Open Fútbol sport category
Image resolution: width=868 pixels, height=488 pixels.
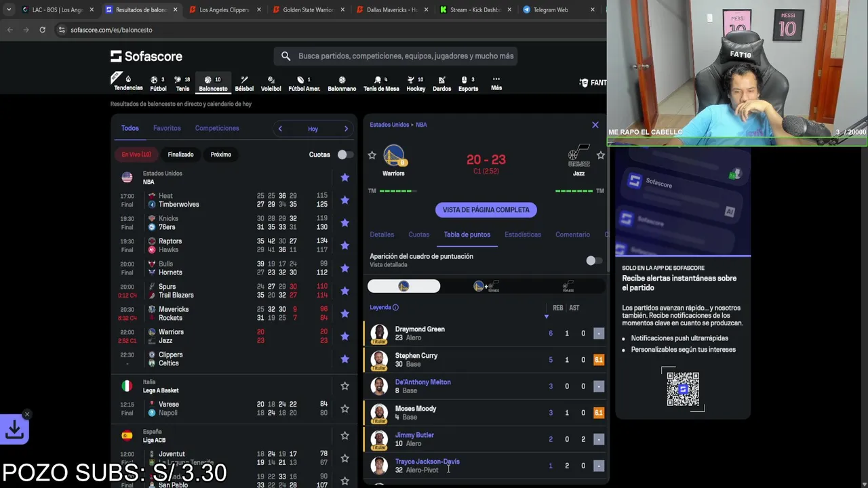[x=158, y=83]
